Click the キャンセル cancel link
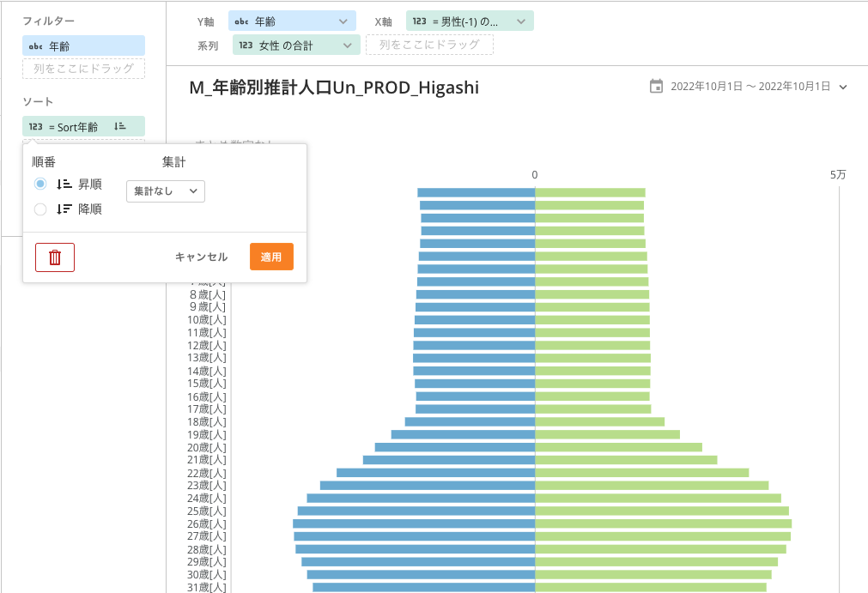 199,257
